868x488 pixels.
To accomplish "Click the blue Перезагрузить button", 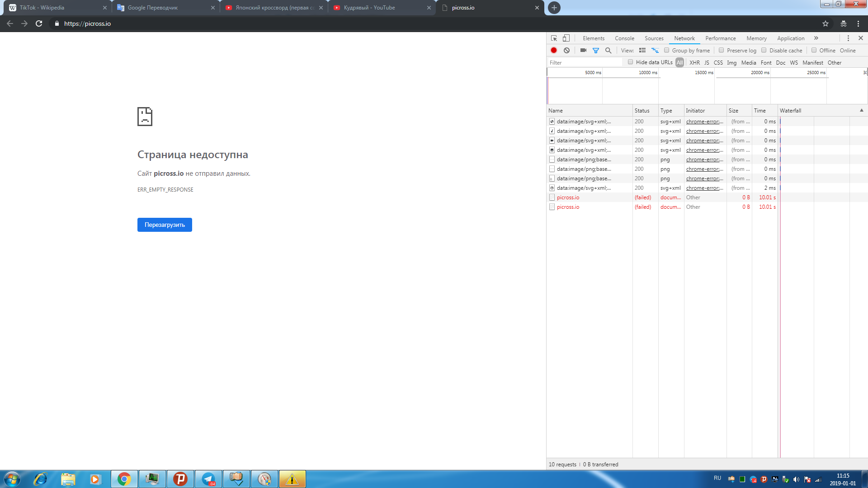I will tap(165, 225).
